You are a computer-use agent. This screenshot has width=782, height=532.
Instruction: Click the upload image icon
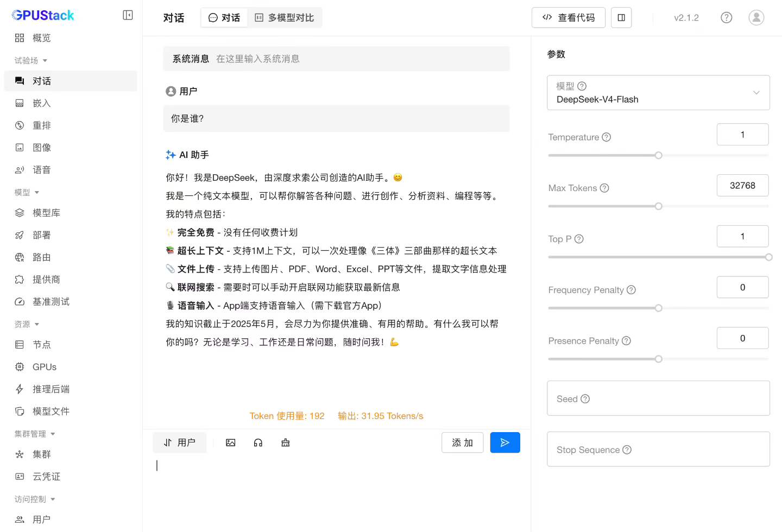(231, 443)
